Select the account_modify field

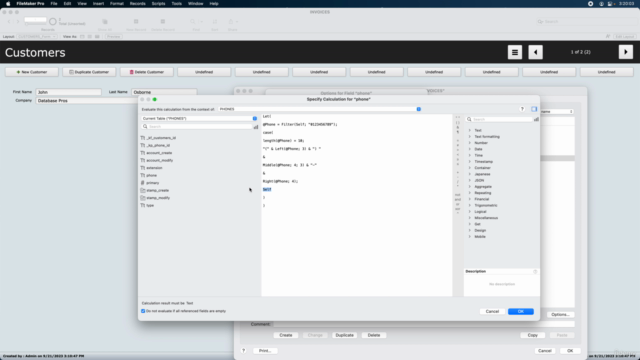[x=159, y=160]
